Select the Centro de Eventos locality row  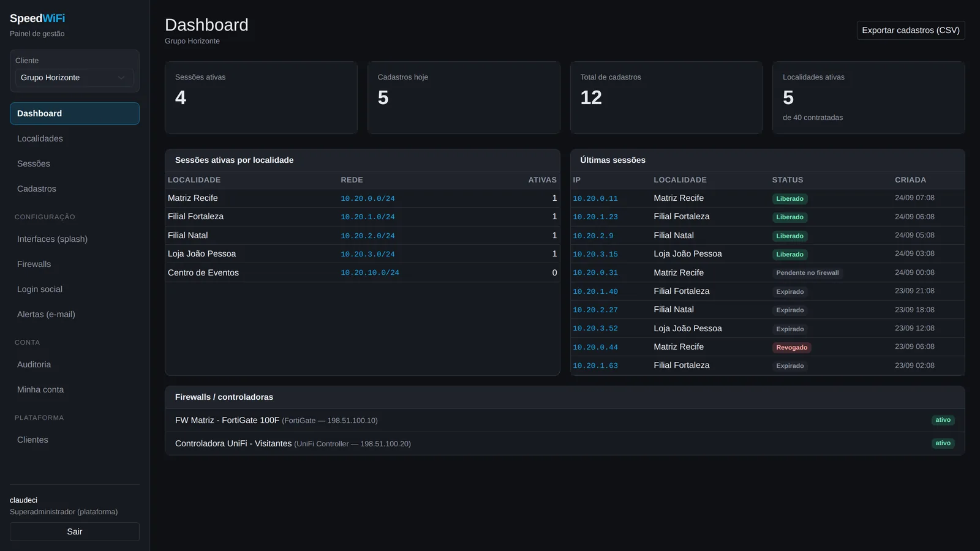click(x=363, y=272)
